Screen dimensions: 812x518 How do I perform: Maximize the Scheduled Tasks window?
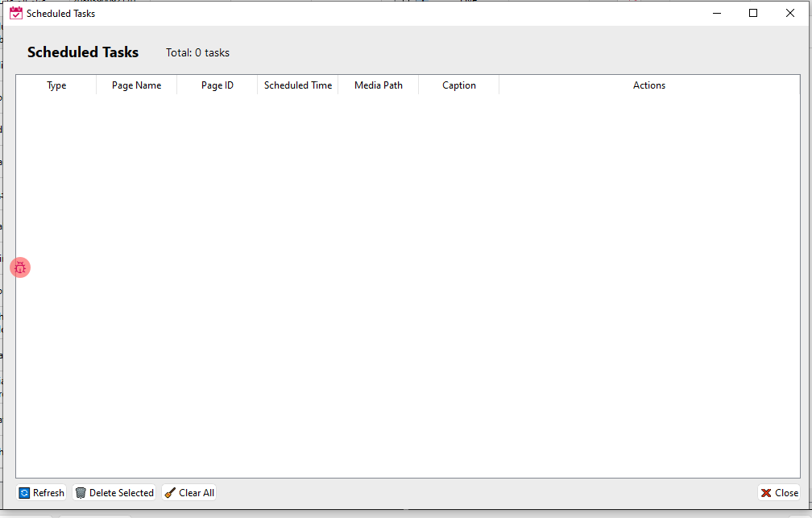pos(753,13)
